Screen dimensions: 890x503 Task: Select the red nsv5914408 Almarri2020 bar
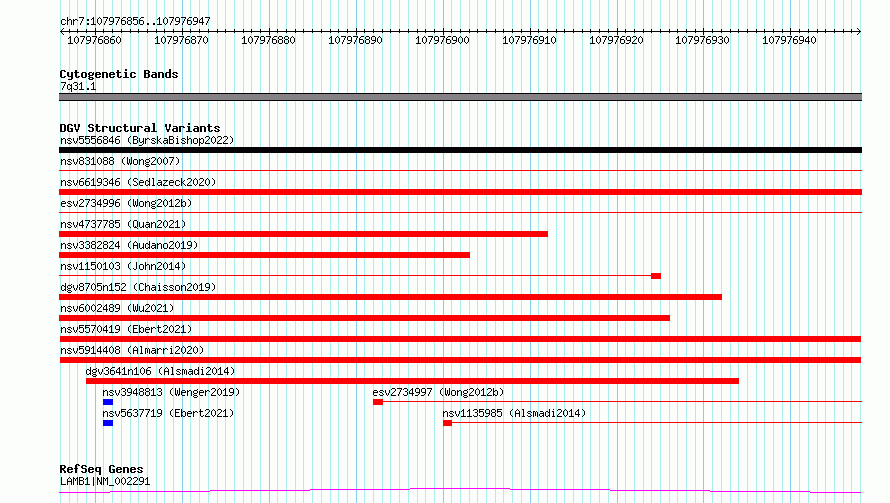tap(460, 360)
